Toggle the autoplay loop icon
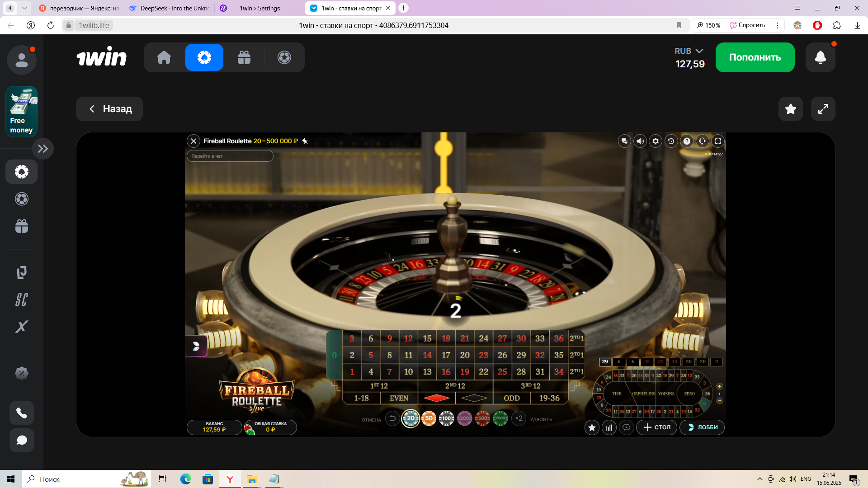Viewport: 868px width, 488px height. [x=626, y=427]
